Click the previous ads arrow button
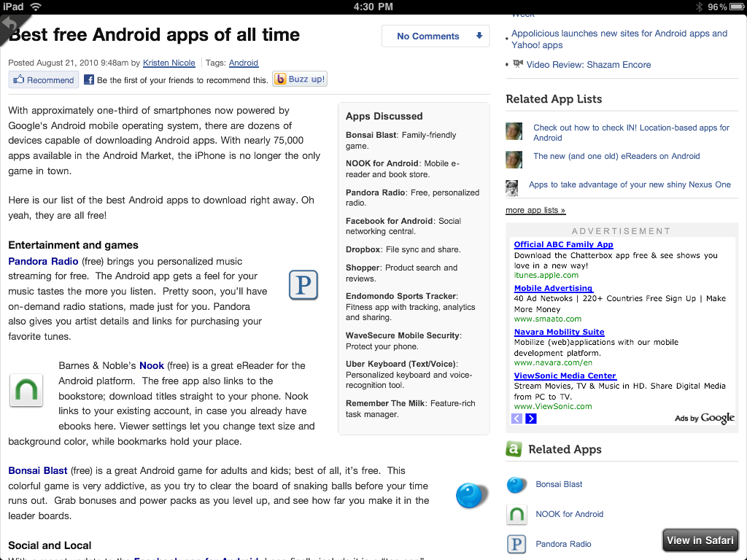 click(x=516, y=419)
